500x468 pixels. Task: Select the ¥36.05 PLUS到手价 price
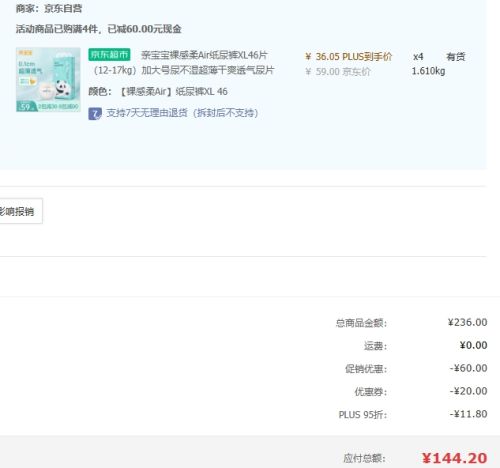(349, 57)
